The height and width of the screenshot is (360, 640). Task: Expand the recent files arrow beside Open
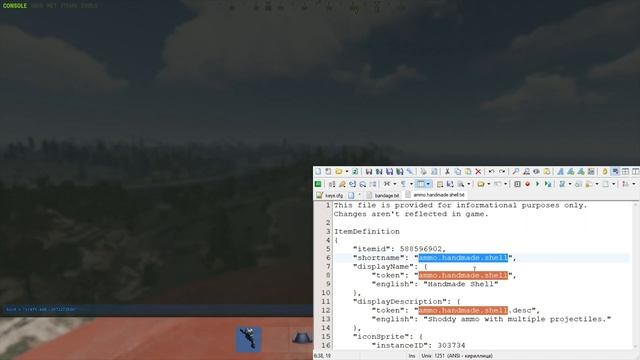tap(347, 171)
